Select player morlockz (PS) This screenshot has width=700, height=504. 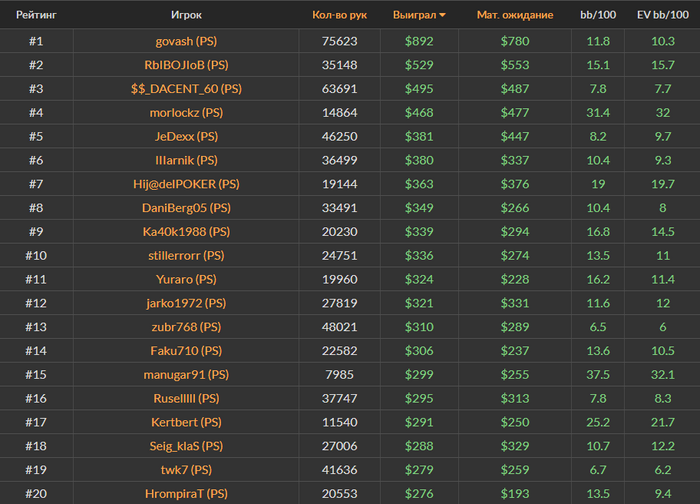[186, 113]
